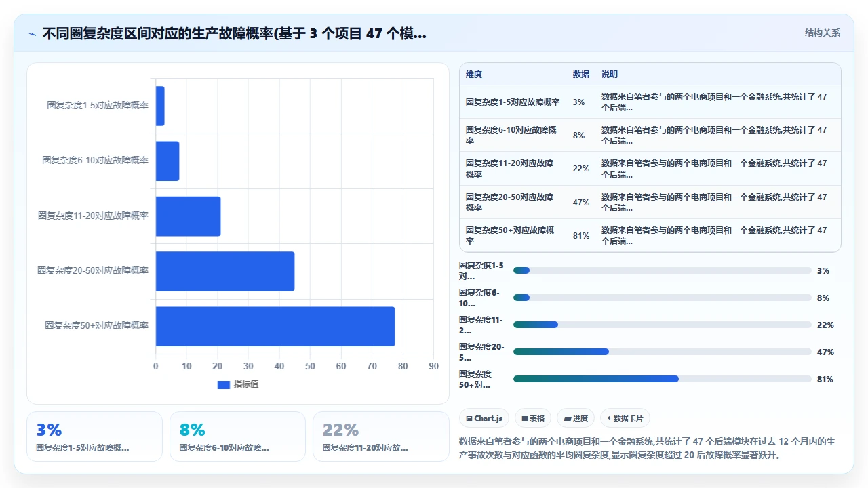868x488 pixels.
Task: Click chart axis label 圈复杂度50+对应故障概率
Action: [97, 326]
